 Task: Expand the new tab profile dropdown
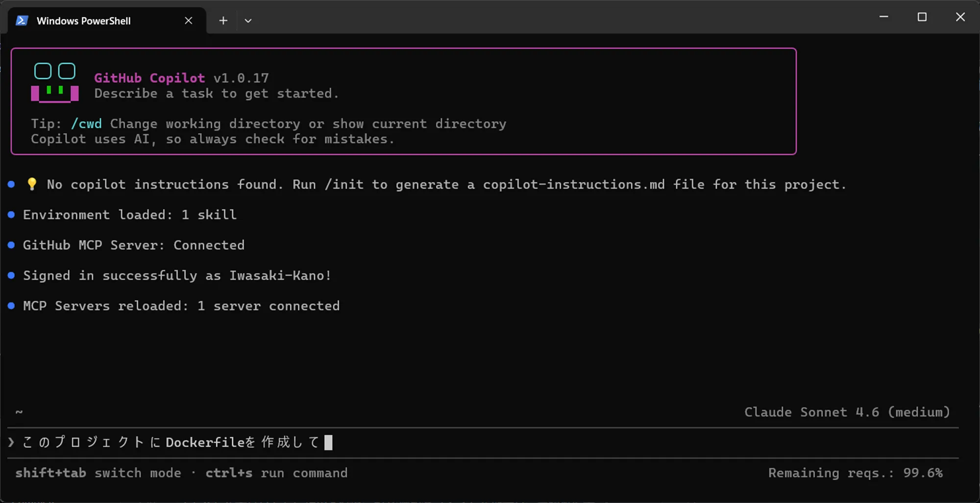(x=248, y=21)
